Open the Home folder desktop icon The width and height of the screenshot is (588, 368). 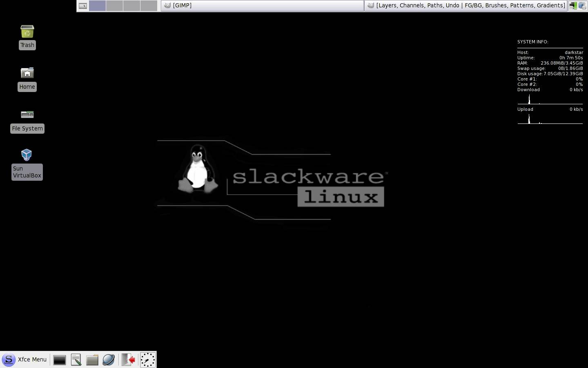(27, 73)
